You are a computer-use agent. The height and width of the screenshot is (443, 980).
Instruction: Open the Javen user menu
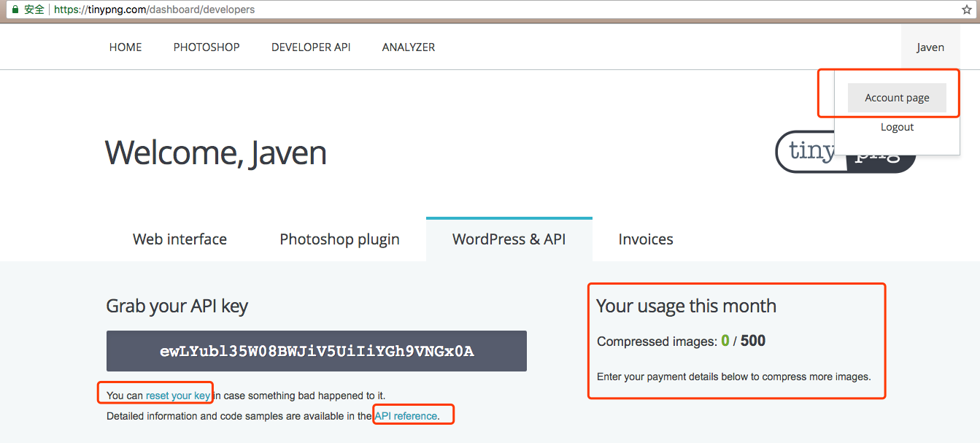tap(930, 47)
